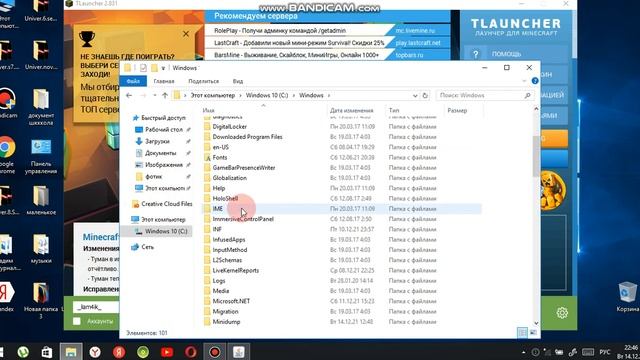The width and height of the screenshot is (640, 360).
Task: Select the Microsoft.NET folder row
Action: [342, 301]
